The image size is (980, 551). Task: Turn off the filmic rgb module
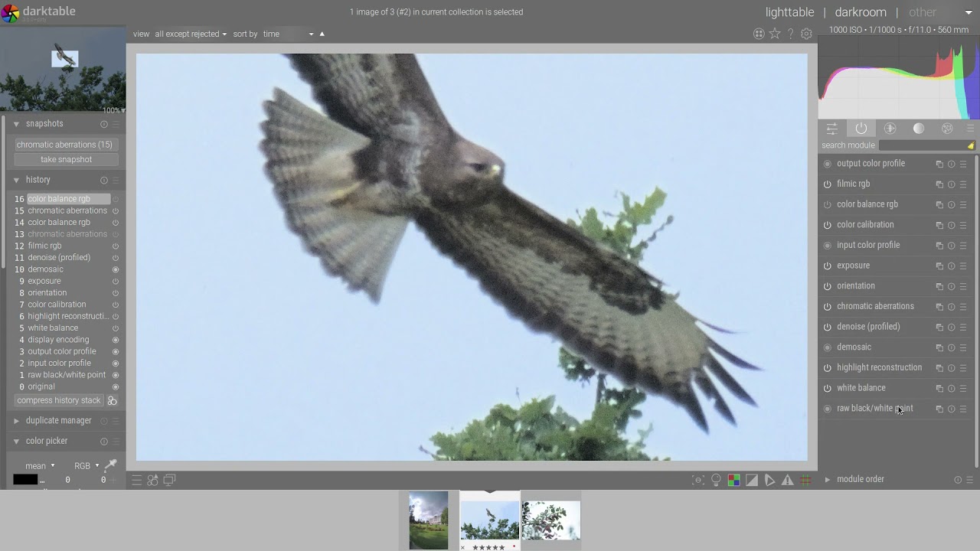pos(827,184)
